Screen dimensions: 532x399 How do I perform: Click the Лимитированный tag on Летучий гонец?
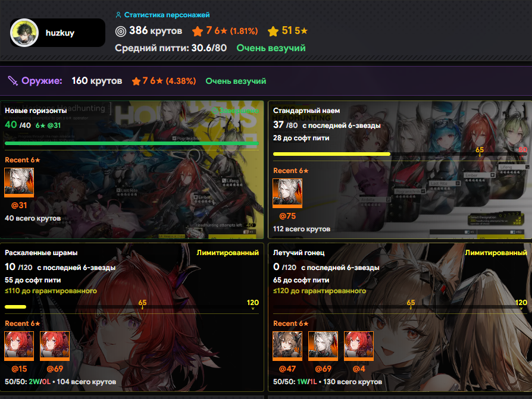[496, 253]
